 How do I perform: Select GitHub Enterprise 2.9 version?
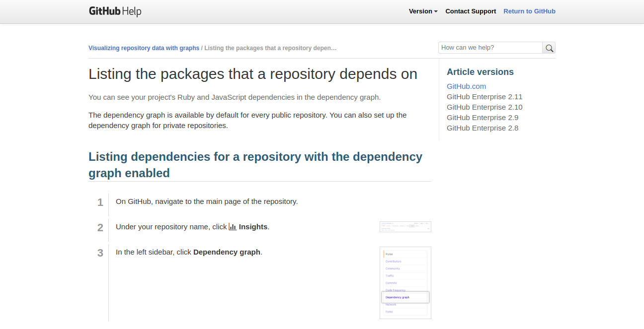pyautogui.click(x=483, y=118)
